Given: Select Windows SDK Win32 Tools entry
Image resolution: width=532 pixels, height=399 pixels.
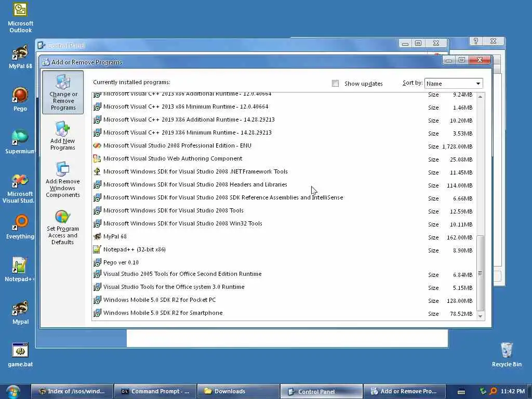Looking at the screenshot, I should [283, 223].
